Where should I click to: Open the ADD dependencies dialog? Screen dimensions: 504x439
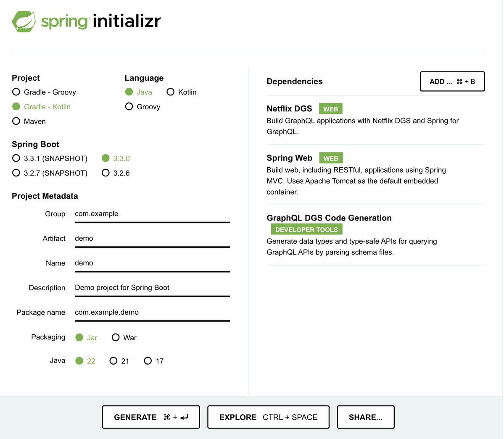tap(452, 81)
